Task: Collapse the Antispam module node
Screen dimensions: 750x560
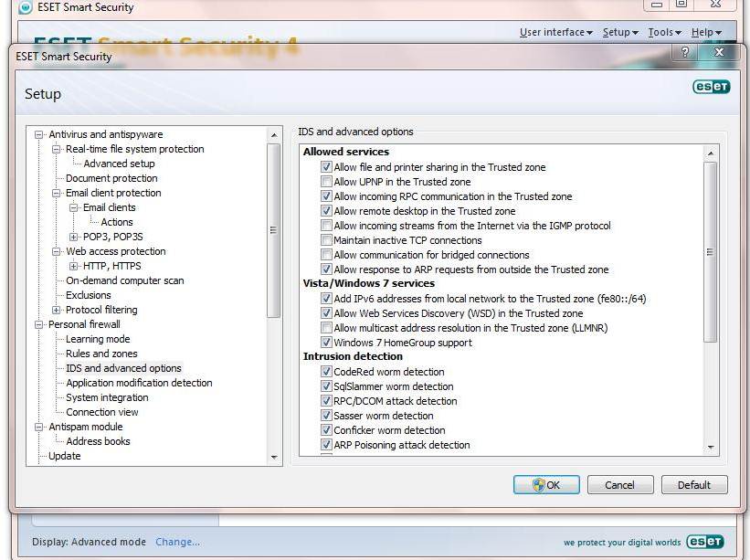Action: click(38, 427)
